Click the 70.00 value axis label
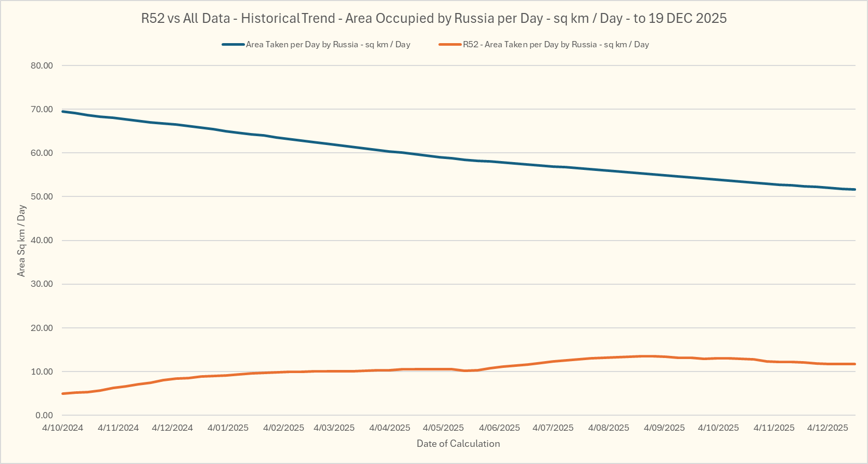The width and height of the screenshot is (868, 464). point(42,109)
